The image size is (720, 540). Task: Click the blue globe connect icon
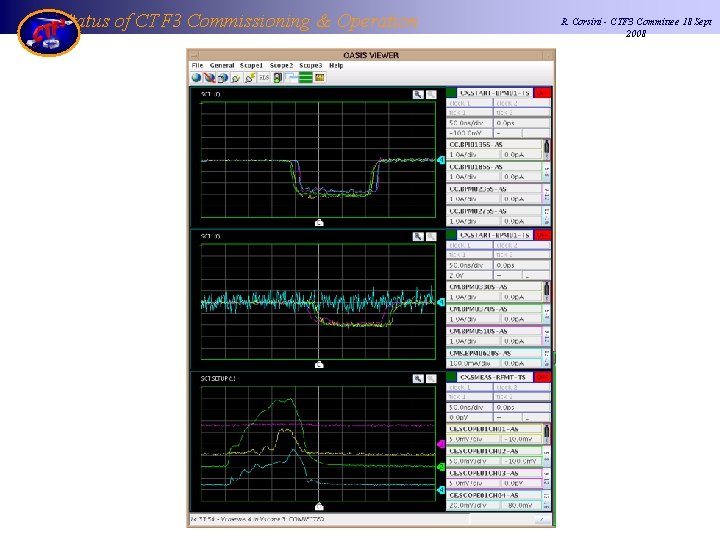click(x=197, y=78)
